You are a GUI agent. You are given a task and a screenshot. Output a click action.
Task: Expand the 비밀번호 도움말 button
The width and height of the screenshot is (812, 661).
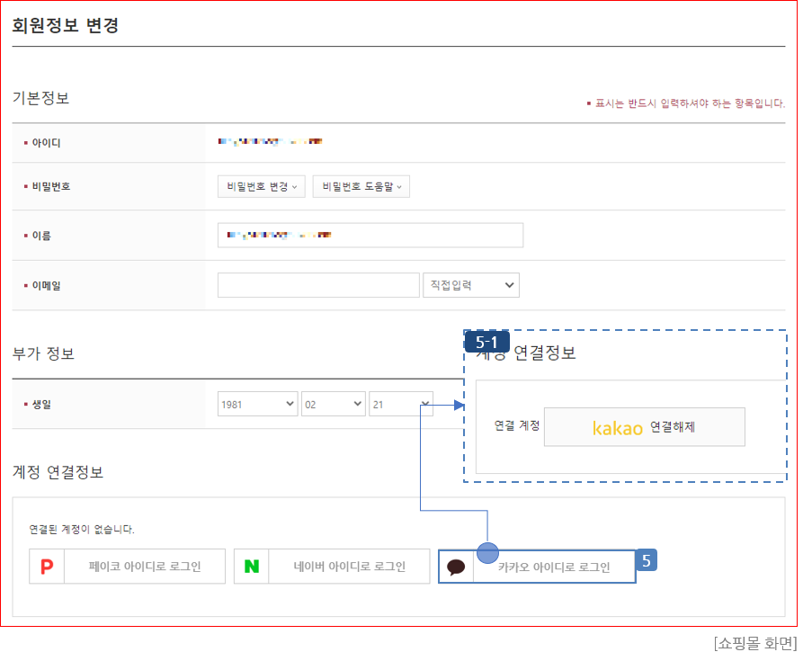pyautogui.click(x=361, y=186)
